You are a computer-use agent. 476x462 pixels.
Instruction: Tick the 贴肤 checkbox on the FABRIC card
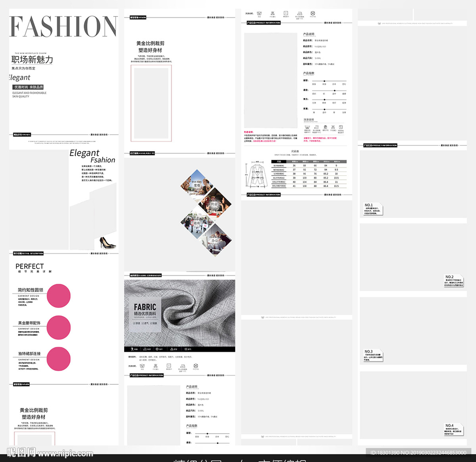(151, 323)
